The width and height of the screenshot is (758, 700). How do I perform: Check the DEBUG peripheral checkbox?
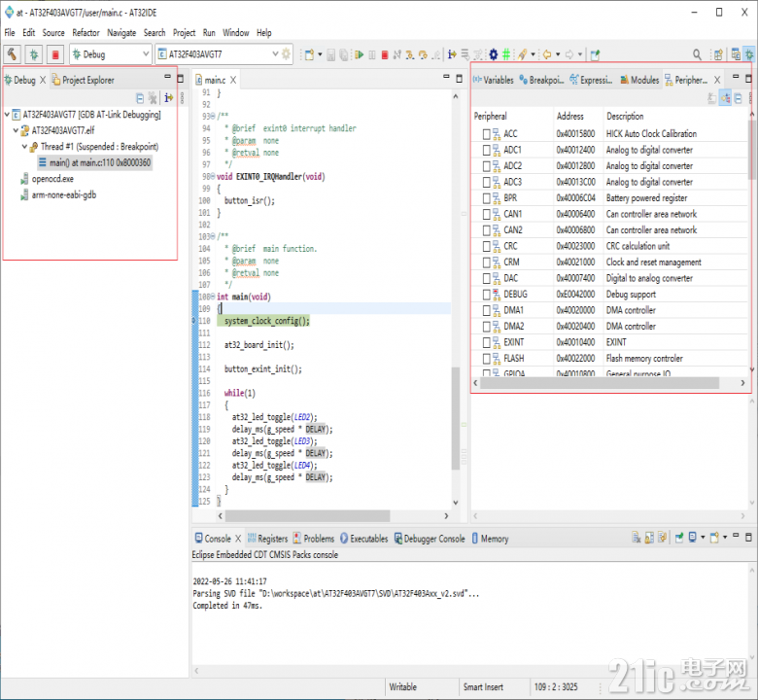tap(487, 295)
